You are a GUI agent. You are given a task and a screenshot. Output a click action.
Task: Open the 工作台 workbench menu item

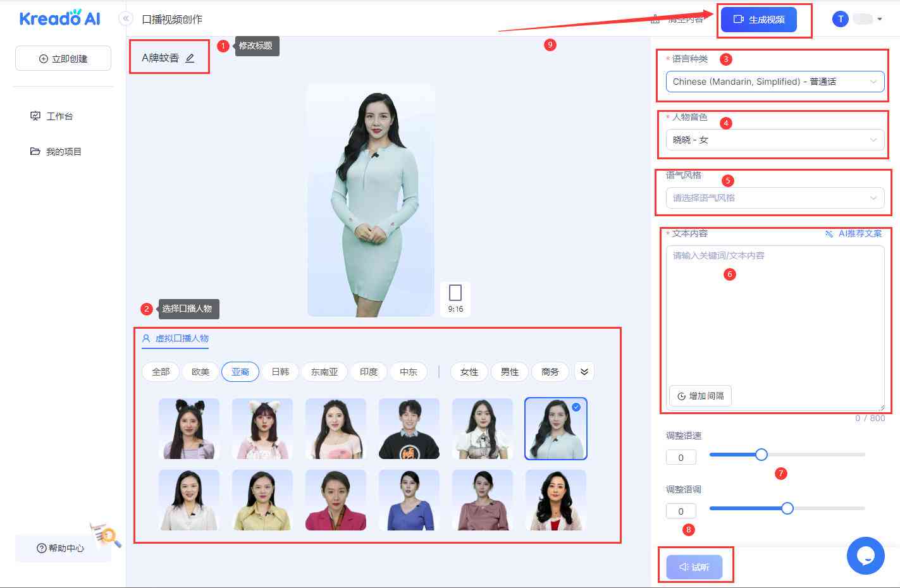52,116
